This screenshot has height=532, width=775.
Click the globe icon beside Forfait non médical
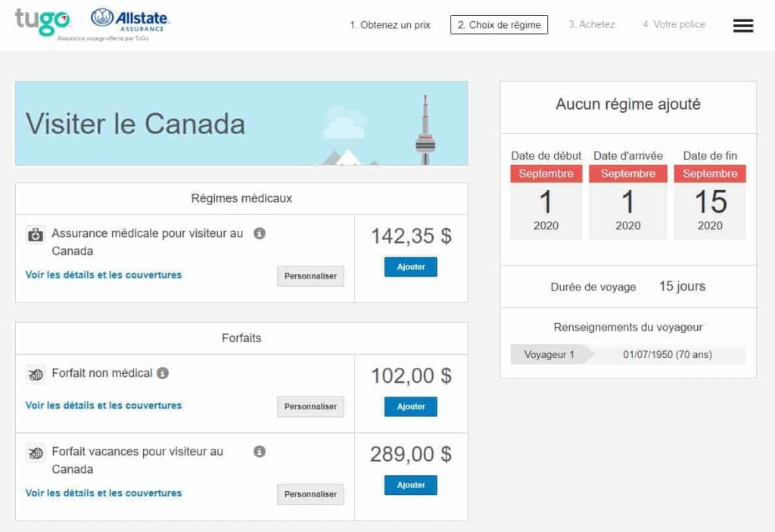[x=34, y=373]
